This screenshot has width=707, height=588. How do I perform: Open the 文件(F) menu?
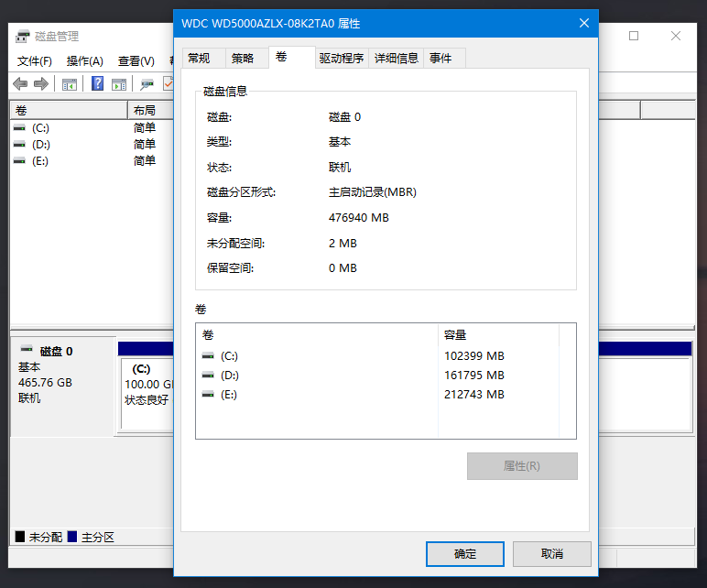click(x=35, y=61)
